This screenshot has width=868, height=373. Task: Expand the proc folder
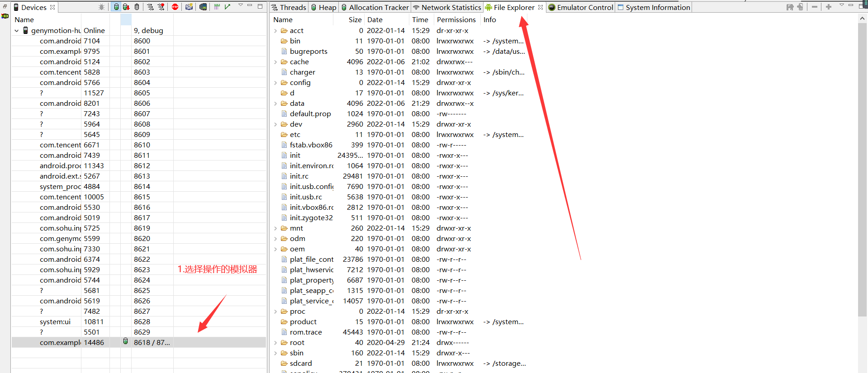(275, 312)
